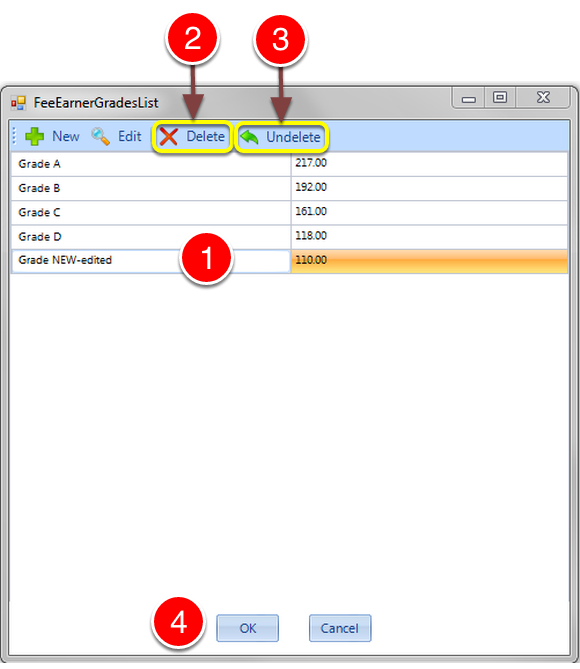Screen dimensions: 580x669
Task: Select the New toolbar label
Action: point(66,137)
